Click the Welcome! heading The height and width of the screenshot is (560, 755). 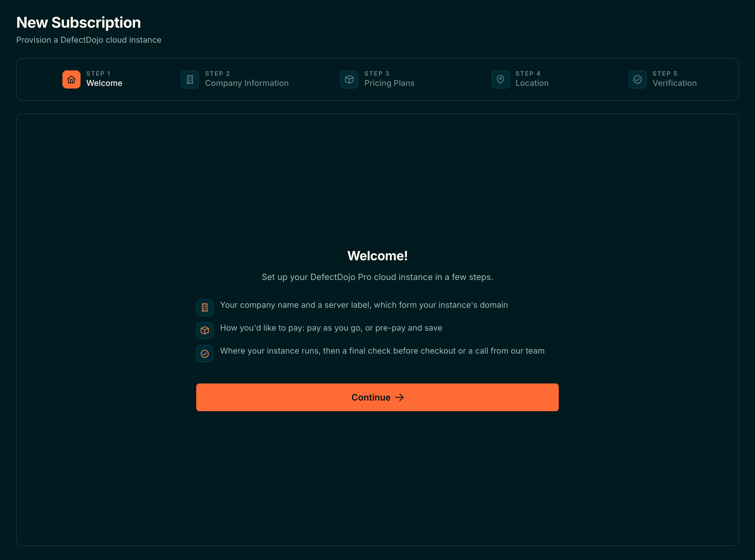[377, 255]
